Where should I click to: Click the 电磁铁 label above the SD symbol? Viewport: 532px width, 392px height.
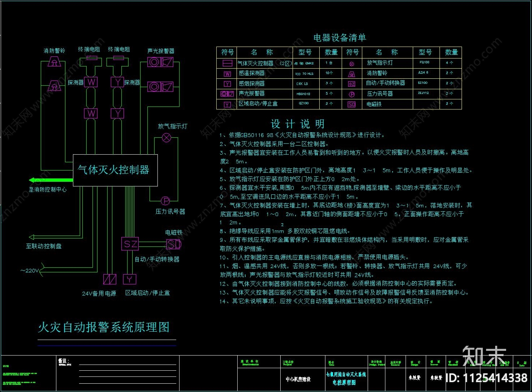click(x=174, y=232)
